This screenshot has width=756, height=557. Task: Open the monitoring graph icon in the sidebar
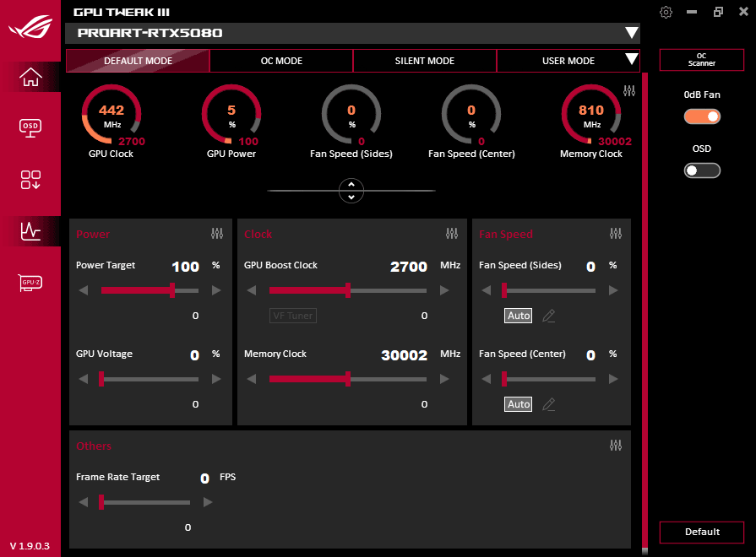(30, 232)
